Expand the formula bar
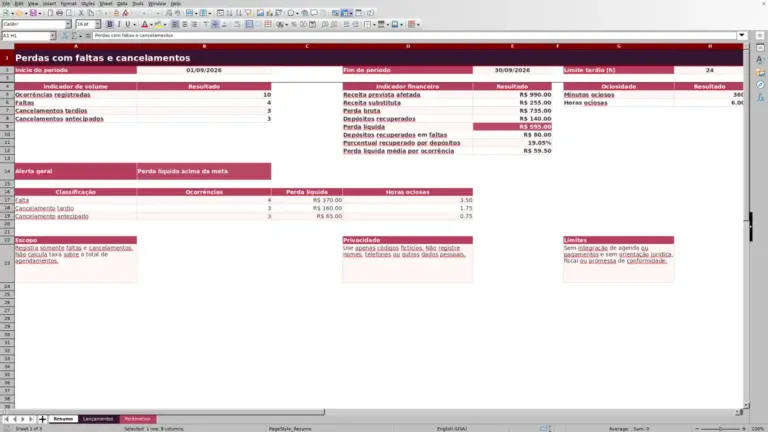 click(x=742, y=35)
